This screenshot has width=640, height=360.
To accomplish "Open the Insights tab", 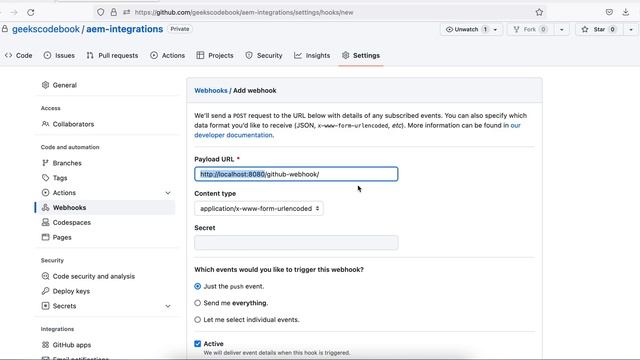I will pos(312,55).
